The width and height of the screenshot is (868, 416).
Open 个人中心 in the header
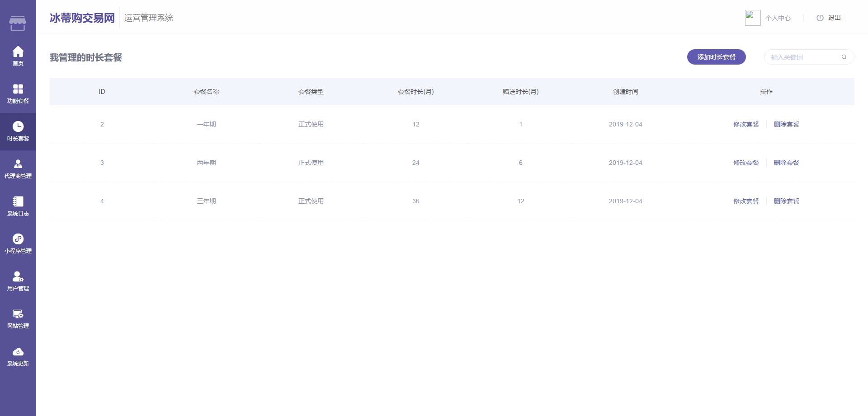coord(778,18)
